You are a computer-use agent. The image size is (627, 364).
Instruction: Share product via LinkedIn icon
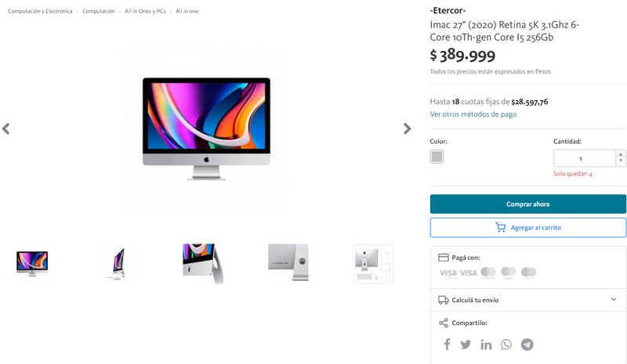486,344
